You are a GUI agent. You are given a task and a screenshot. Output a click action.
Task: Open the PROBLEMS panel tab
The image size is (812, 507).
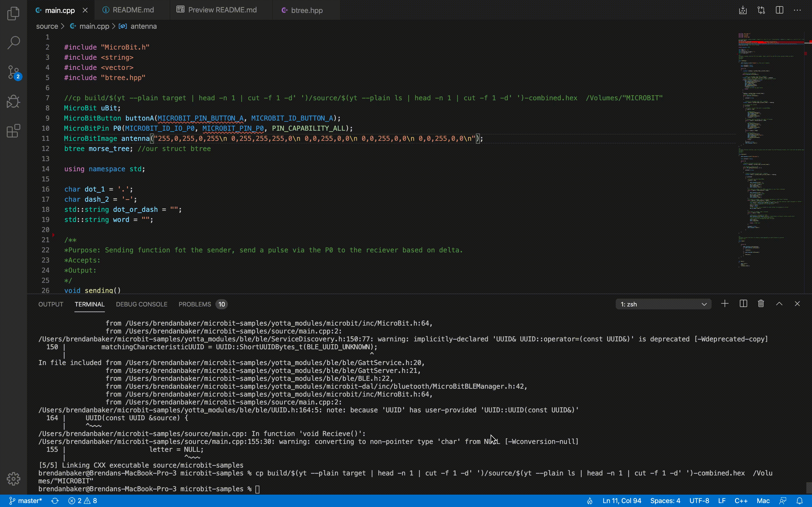click(x=195, y=304)
